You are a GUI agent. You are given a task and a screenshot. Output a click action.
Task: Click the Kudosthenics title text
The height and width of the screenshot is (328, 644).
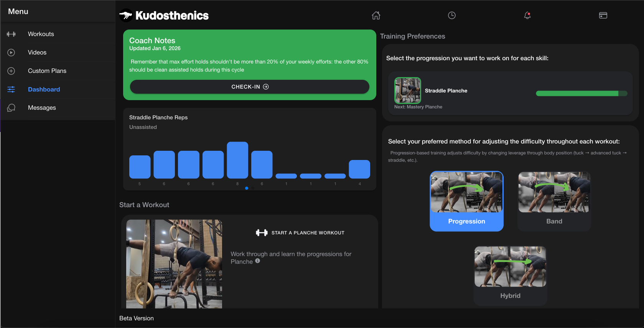click(172, 15)
